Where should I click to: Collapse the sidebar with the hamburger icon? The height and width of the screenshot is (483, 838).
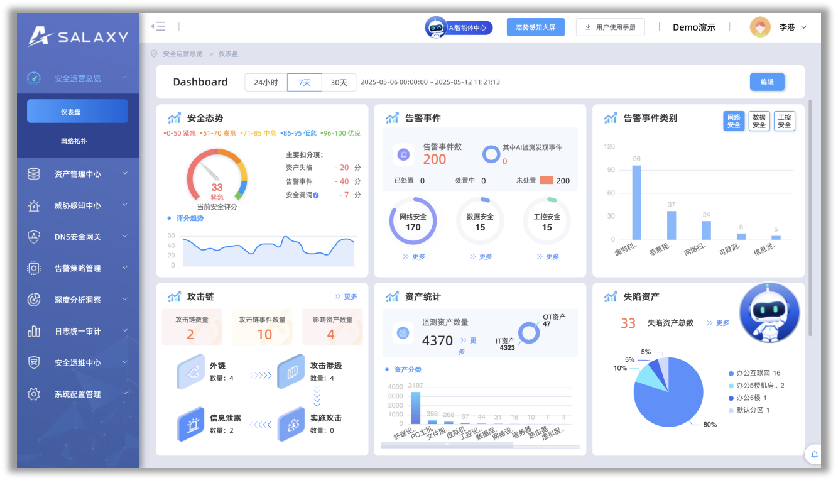158,27
